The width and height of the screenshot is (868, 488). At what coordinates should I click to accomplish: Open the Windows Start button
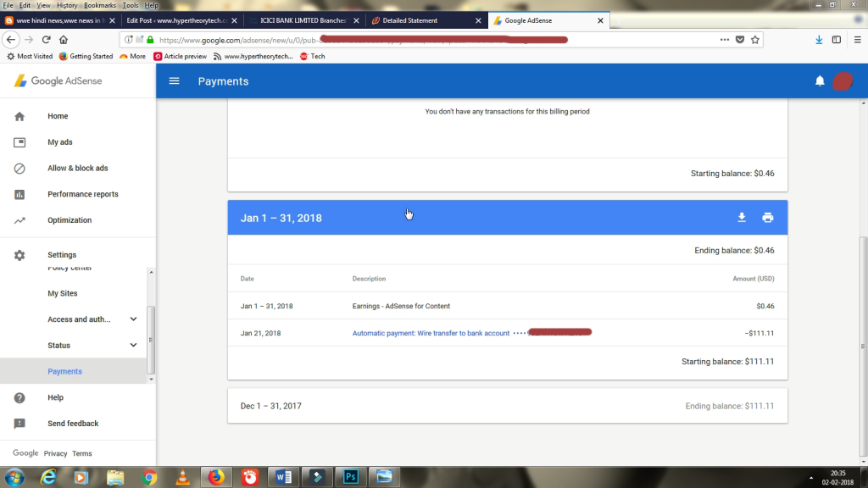[x=14, y=477]
